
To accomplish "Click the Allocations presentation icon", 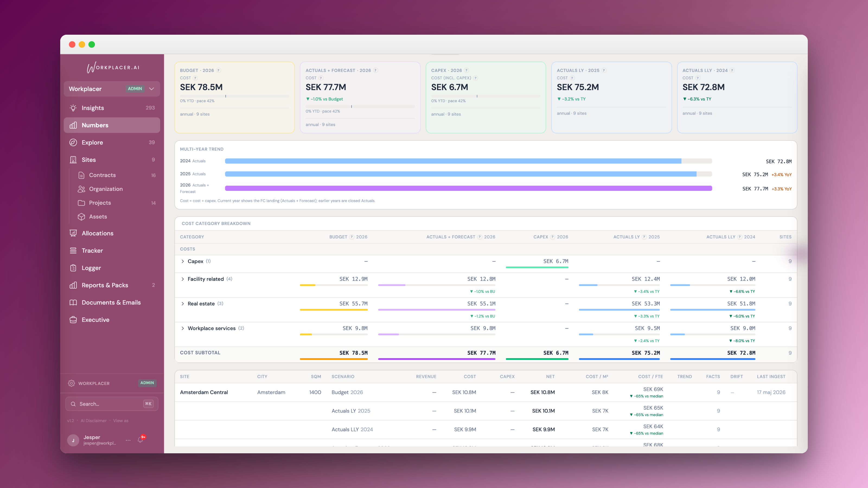I will click(73, 233).
